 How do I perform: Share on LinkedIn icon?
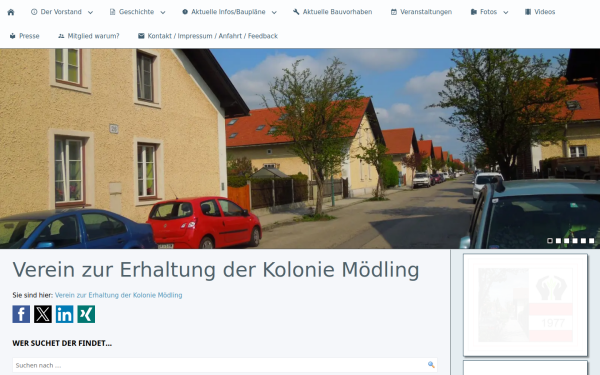64,314
